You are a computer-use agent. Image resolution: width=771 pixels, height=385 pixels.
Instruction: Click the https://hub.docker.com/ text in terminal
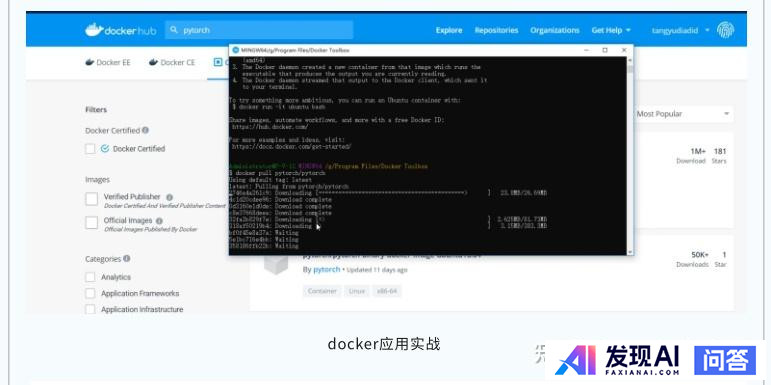pos(270,126)
